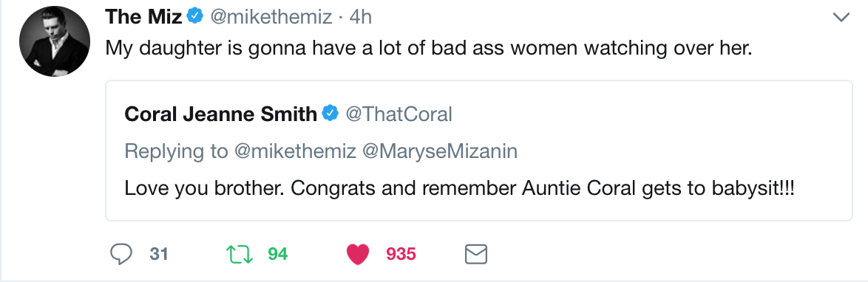Open the quoted tweet babysit text
The height and width of the screenshot is (282, 868).
pos(460,188)
